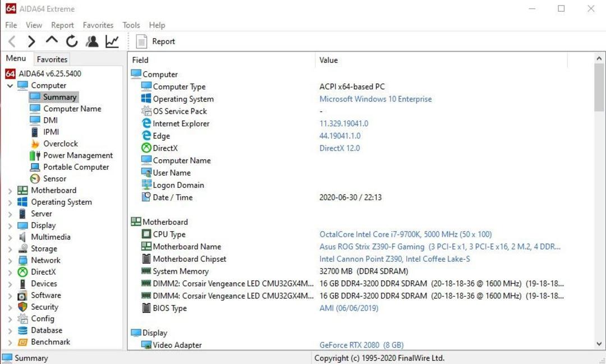Go up one level with the Up arrow
This screenshot has height=364, width=606.
(x=52, y=40)
